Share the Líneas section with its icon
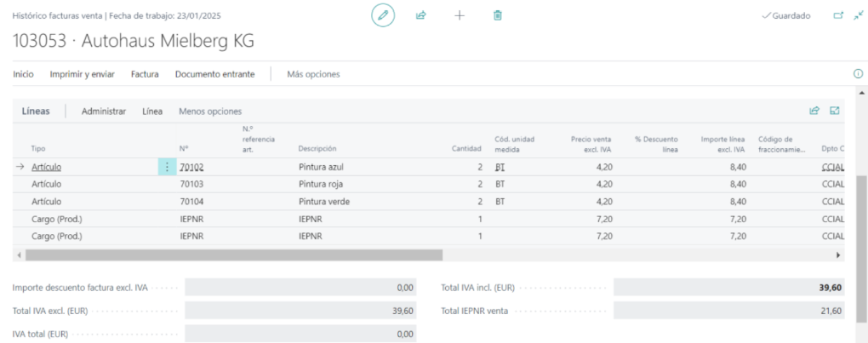 click(x=814, y=111)
